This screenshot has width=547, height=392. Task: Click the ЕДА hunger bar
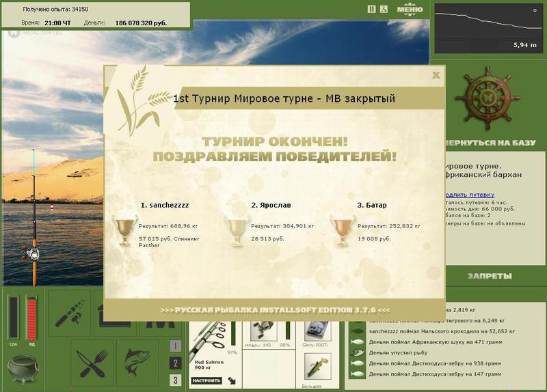click(x=14, y=318)
